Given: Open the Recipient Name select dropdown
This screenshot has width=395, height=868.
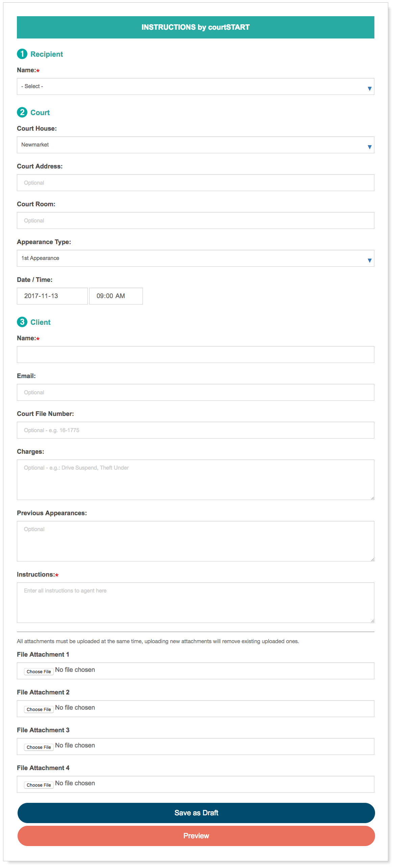Looking at the screenshot, I should (x=195, y=86).
